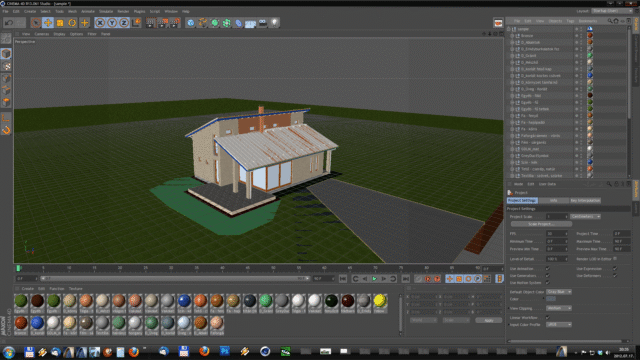Click Apply in the coordinates panel
Screen dimensions: 640x360
pos(489,320)
